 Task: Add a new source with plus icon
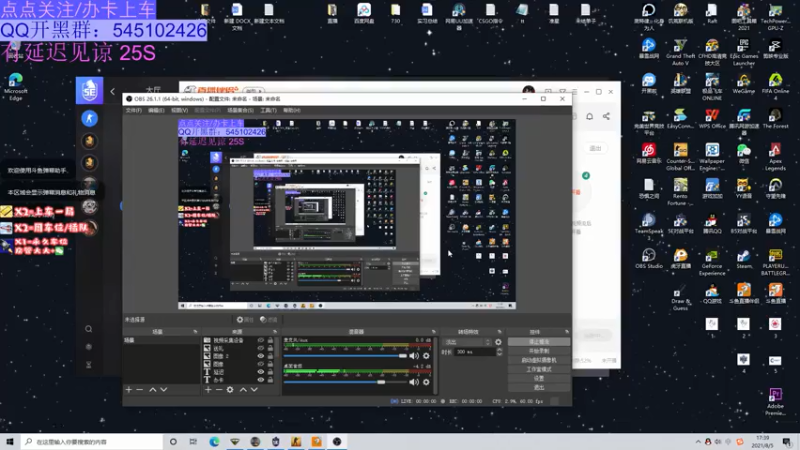[208, 390]
